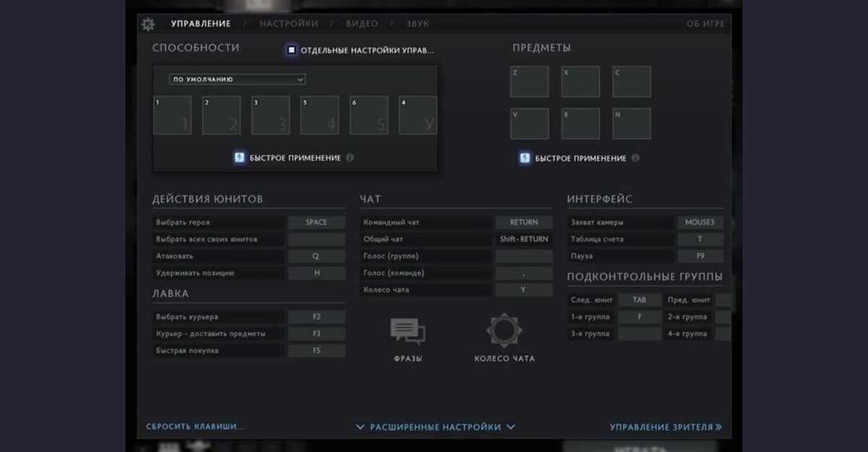This screenshot has height=452, width=868.
Task: Open the ФРАЗЫ chat phrases icon
Action: tap(408, 332)
